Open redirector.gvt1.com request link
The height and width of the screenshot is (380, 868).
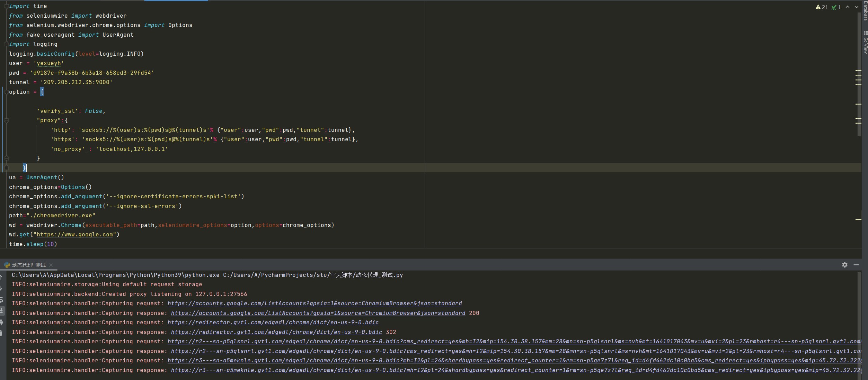(273, 323)
